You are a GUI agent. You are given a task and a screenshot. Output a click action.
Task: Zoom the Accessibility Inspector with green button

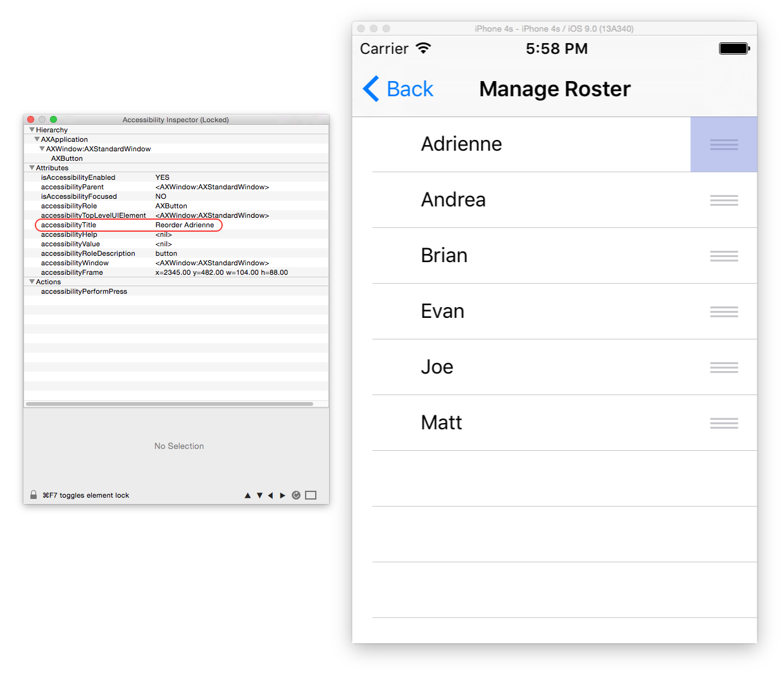[x=53, y=119]
